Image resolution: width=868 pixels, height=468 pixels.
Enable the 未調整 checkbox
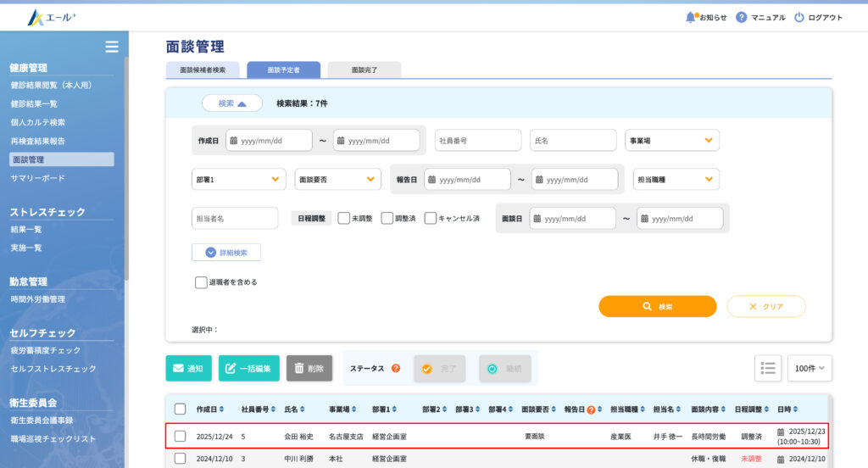[x=344, y=218]
